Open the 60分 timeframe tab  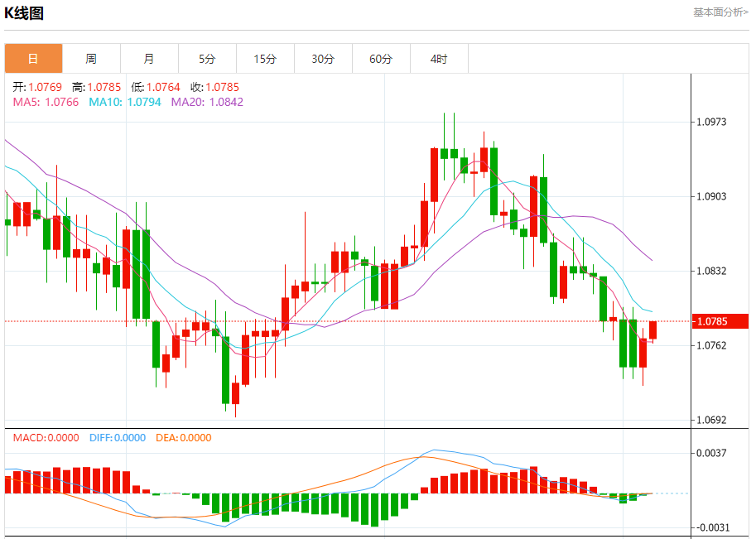point(381,59)
